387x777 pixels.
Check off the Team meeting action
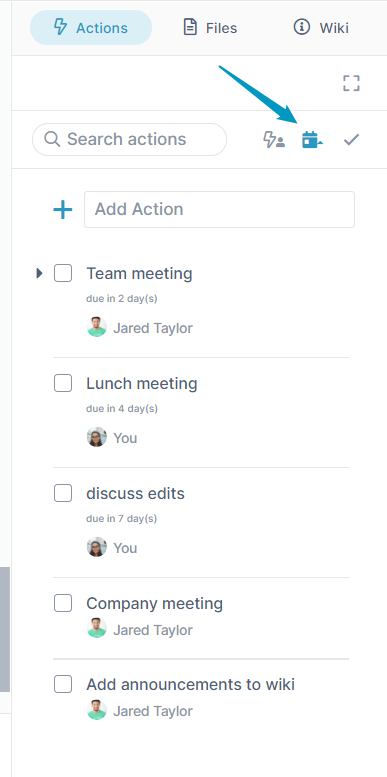click(63, 273)
